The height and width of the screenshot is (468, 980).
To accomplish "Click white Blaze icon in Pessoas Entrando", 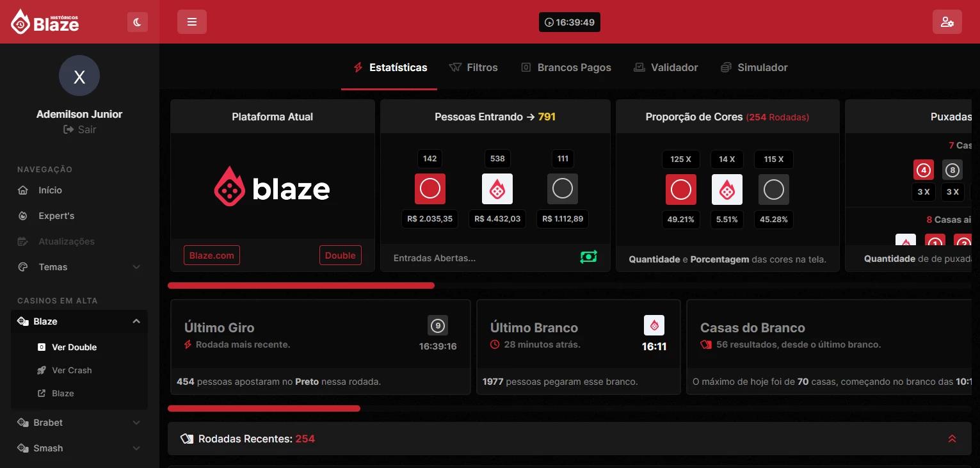I will tap(497, 189).
